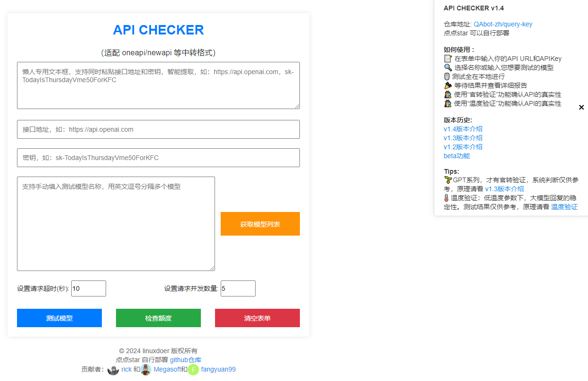Click the smart-paste textarea at top
Image resolution: width=588 pixels, height=381 pixels.
coord(158,85)
